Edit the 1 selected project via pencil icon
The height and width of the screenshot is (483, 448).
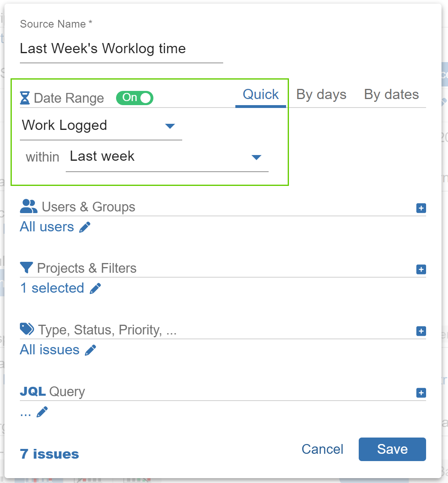tap(96, 288)
